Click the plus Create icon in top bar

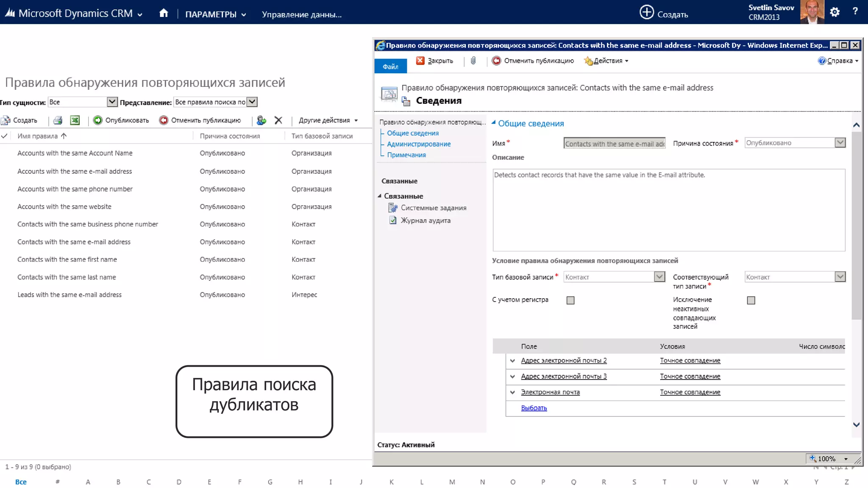click(646, 12)
